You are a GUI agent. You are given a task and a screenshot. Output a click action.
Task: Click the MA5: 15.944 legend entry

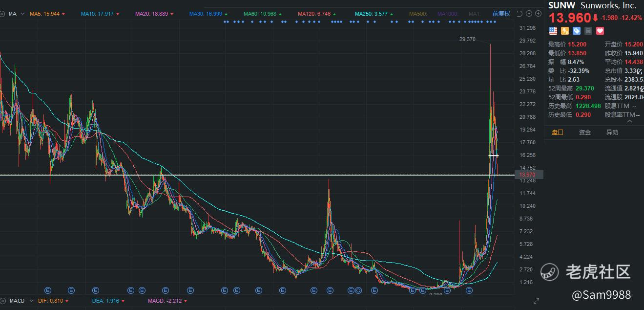tap(44, 14)
